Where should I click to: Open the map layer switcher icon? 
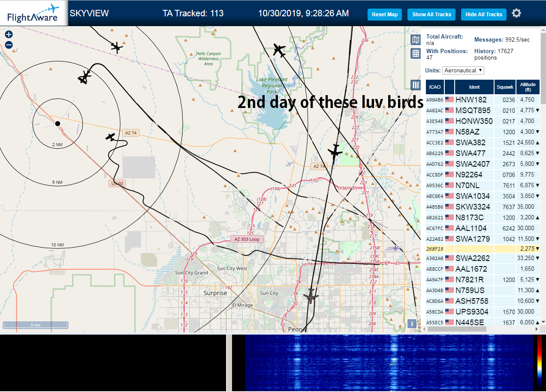coord(415,40)
